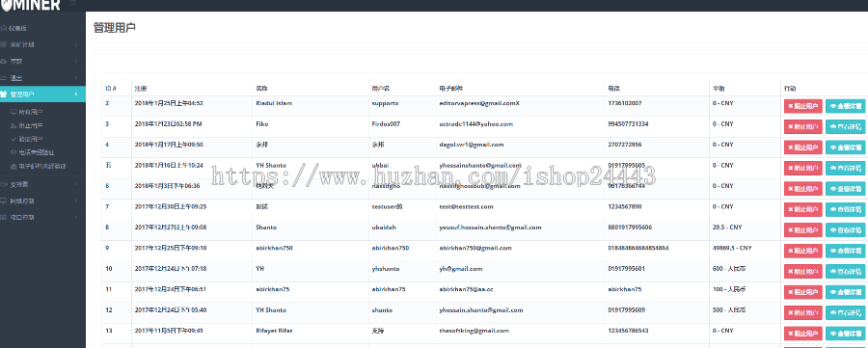Expand chevron next to 存款
Viewport: 868px width, 348px height.
(76, 62)
